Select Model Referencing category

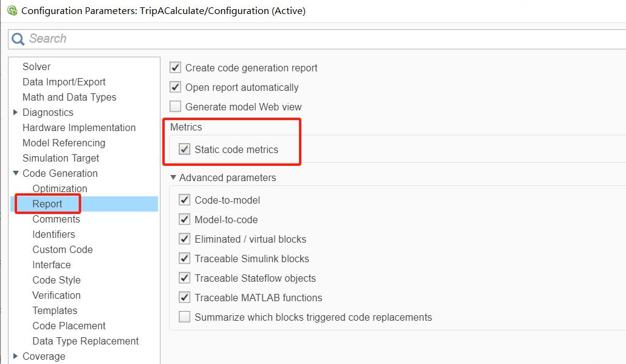click(x=64, y=143)
